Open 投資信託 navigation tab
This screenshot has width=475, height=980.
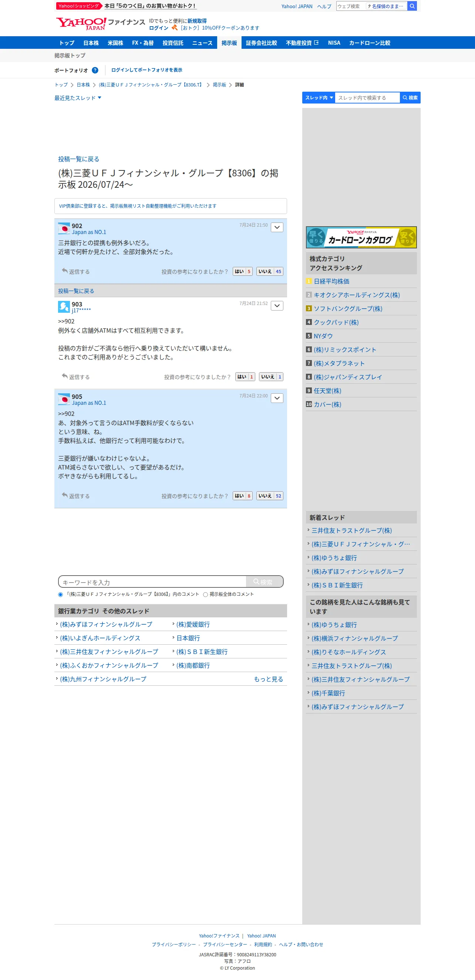173,43
